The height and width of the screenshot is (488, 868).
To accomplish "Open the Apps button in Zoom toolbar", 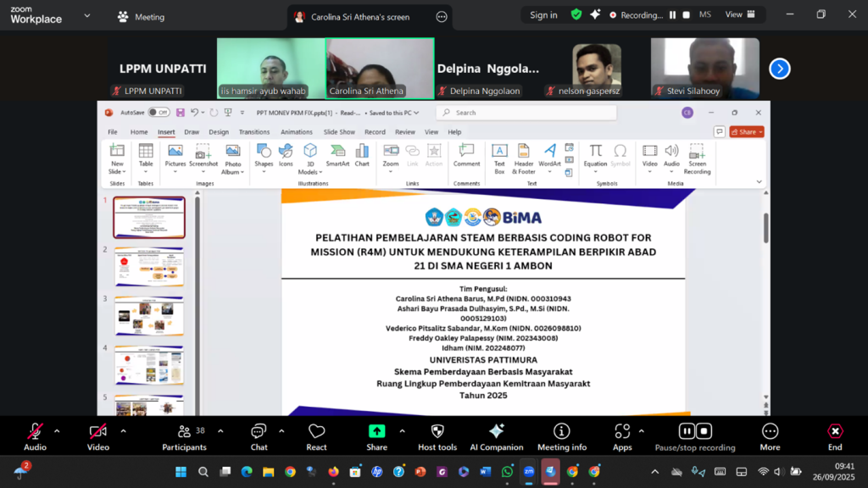I will coord(622,436).
